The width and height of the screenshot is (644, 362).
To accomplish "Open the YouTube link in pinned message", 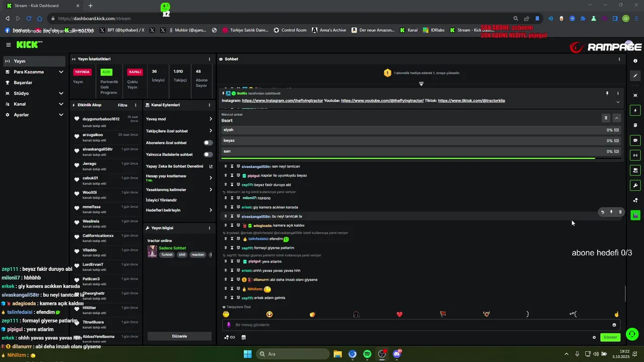I will point(382,101).
